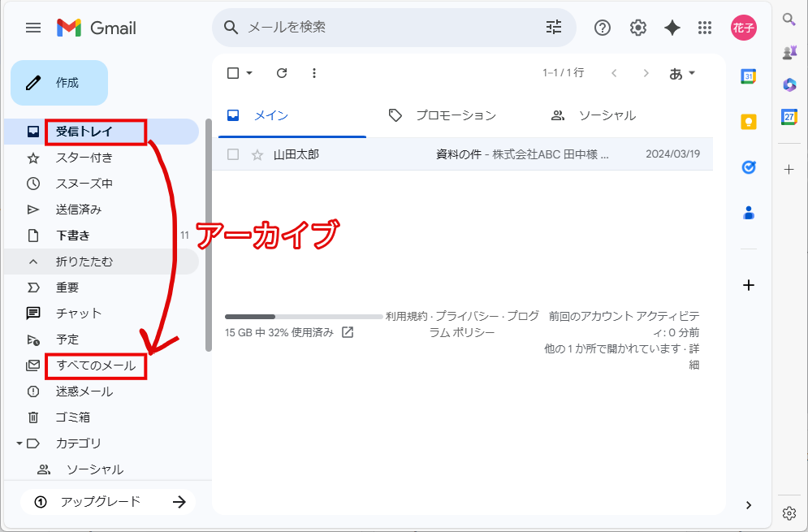The image size is (808, 532).
Task: Open the input method あ dropdown
Action: click(x=682, y=72)
